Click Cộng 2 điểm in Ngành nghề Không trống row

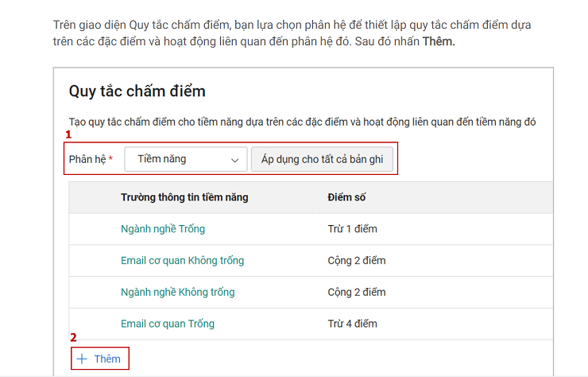357,292
